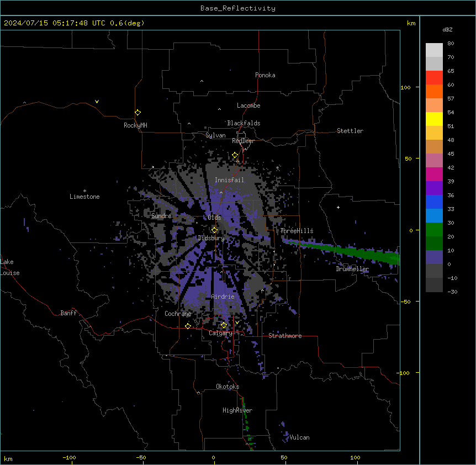
Task: Click the Cochrane label
Action: click(x=178, y=314)
